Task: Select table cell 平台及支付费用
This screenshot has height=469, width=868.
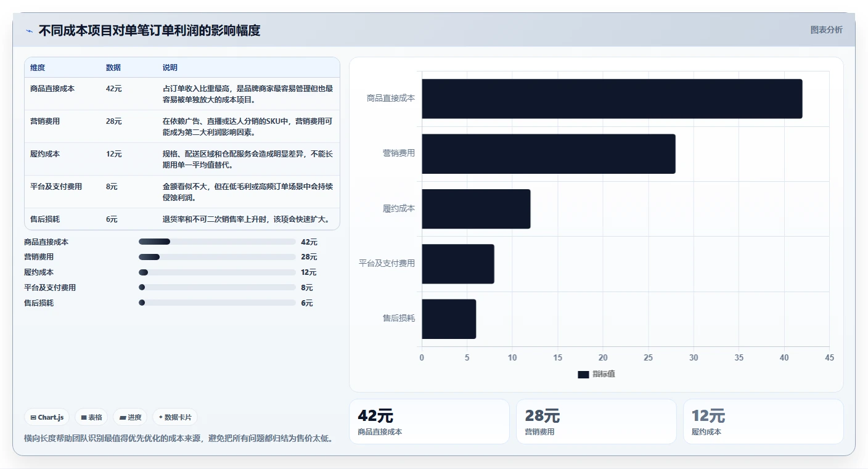Action: click(56, 187)
